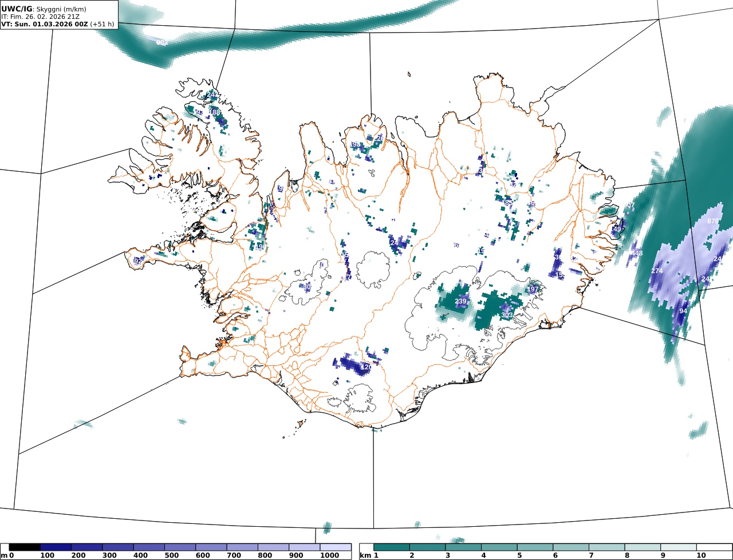Click the 8–9 km legend swatch

[643, 547]
